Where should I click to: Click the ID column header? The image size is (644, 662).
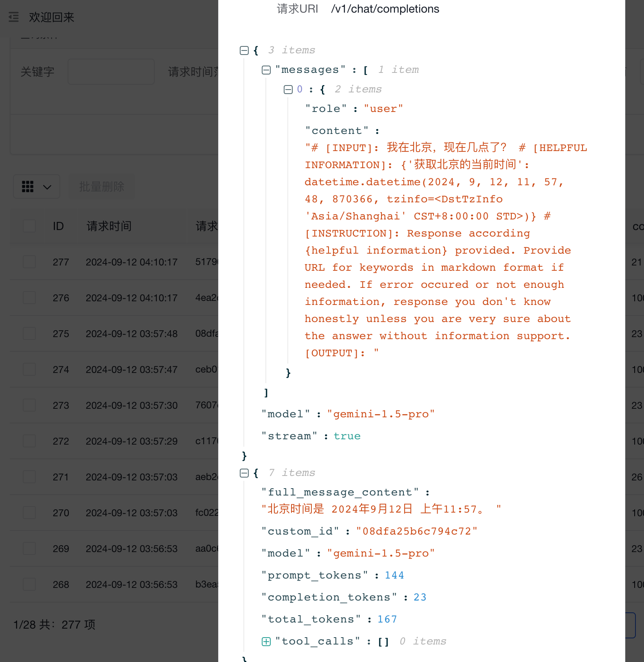[x=58, y=226]
